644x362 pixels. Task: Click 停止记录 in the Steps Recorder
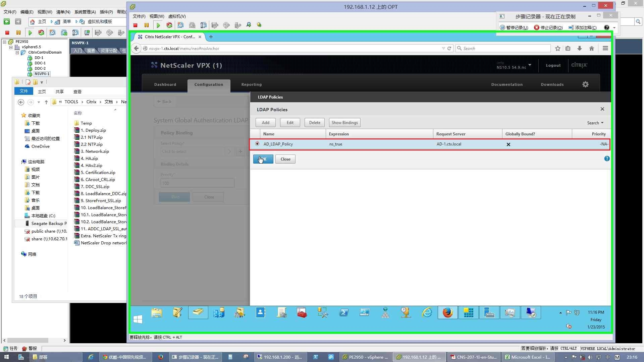click(548, 27)
